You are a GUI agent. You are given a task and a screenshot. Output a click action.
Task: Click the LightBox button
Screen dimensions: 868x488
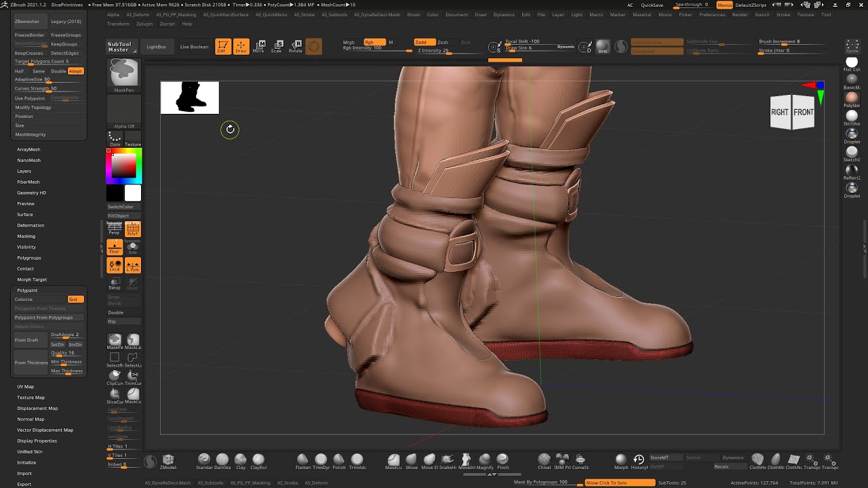click(156, 47)
